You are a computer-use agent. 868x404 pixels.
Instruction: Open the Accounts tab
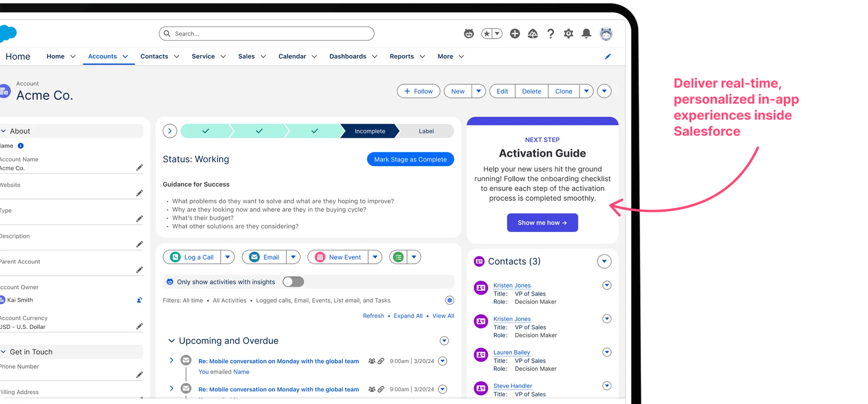coord(102,56)
